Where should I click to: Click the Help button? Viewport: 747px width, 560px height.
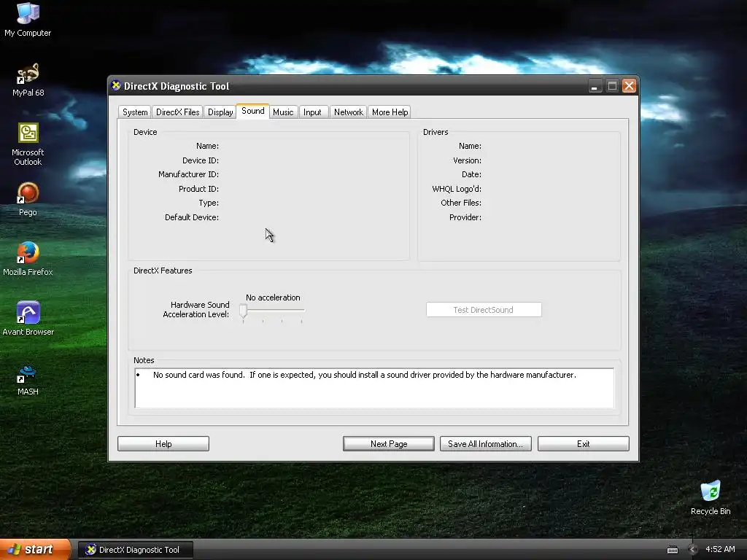click(163, 444)
